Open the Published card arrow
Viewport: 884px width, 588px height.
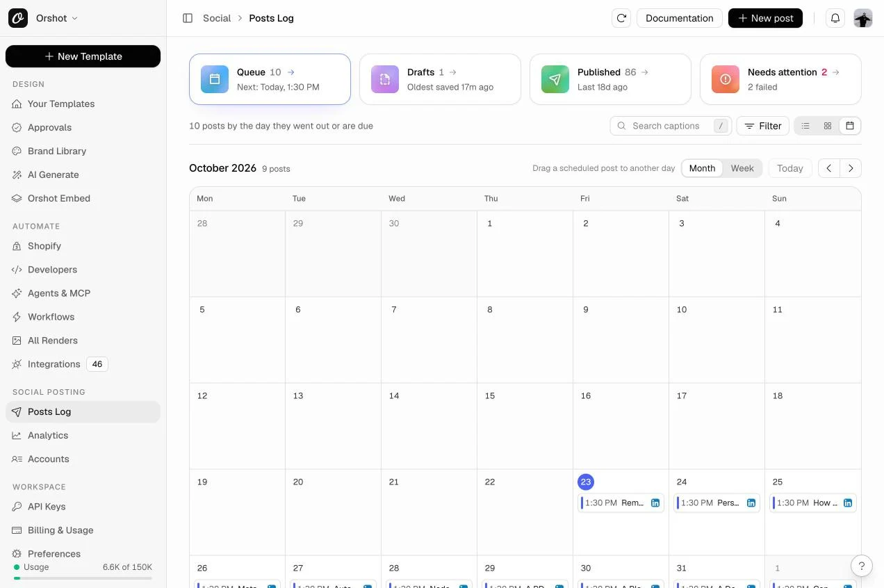pos(645,72)
